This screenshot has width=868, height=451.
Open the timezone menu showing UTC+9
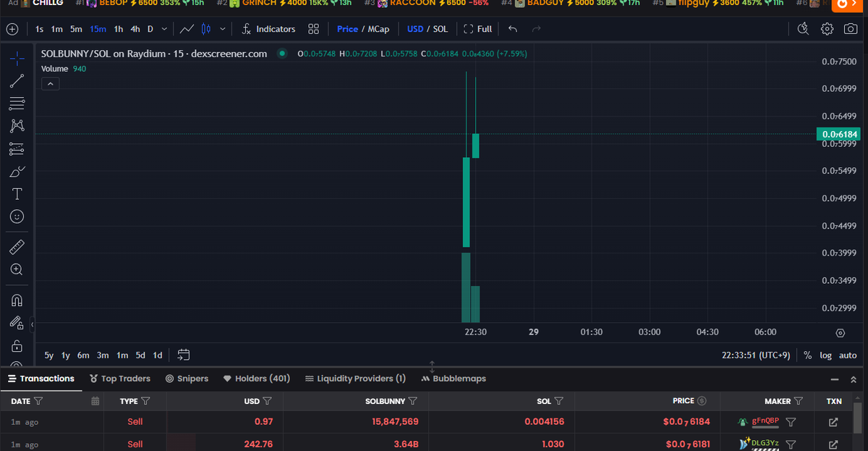point(757,355)
